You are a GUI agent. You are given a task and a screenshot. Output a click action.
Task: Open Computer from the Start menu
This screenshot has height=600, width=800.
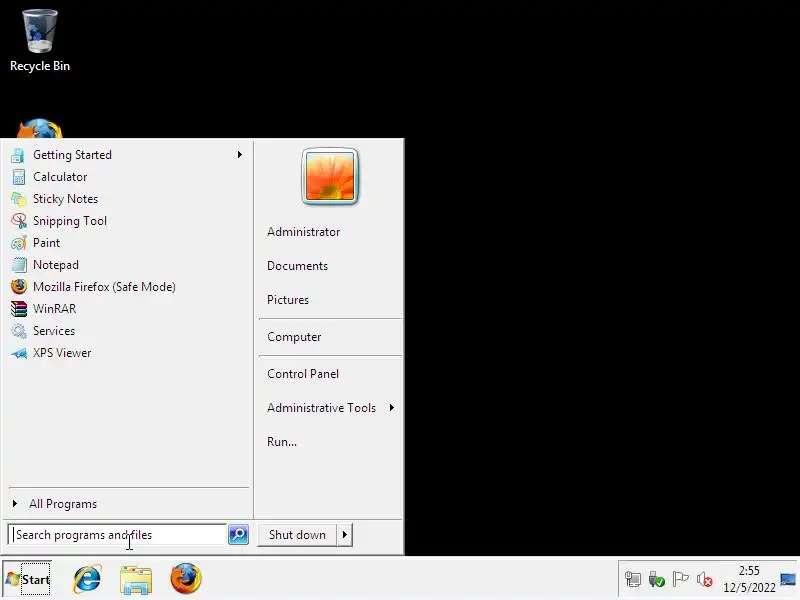(294, 337)
